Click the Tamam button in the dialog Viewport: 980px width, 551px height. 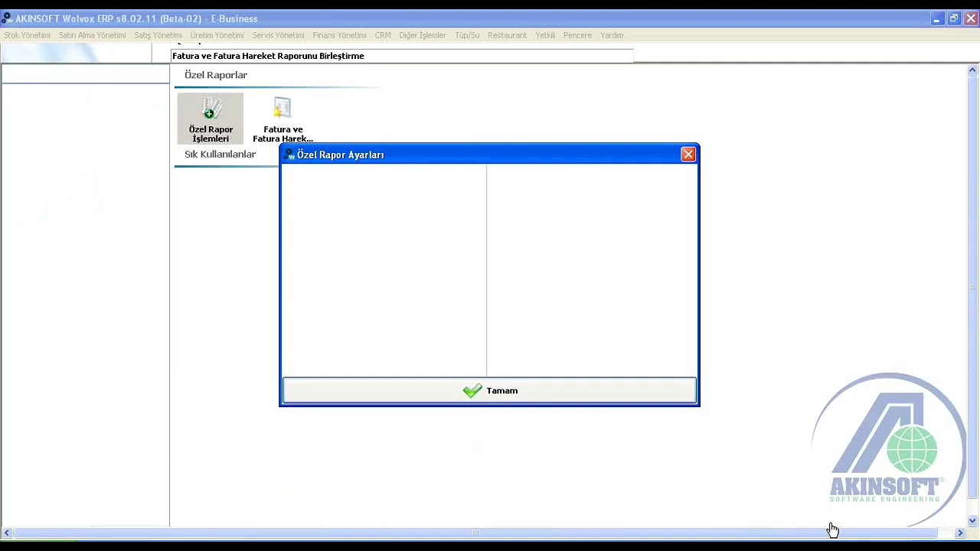(x=489, y=390)
